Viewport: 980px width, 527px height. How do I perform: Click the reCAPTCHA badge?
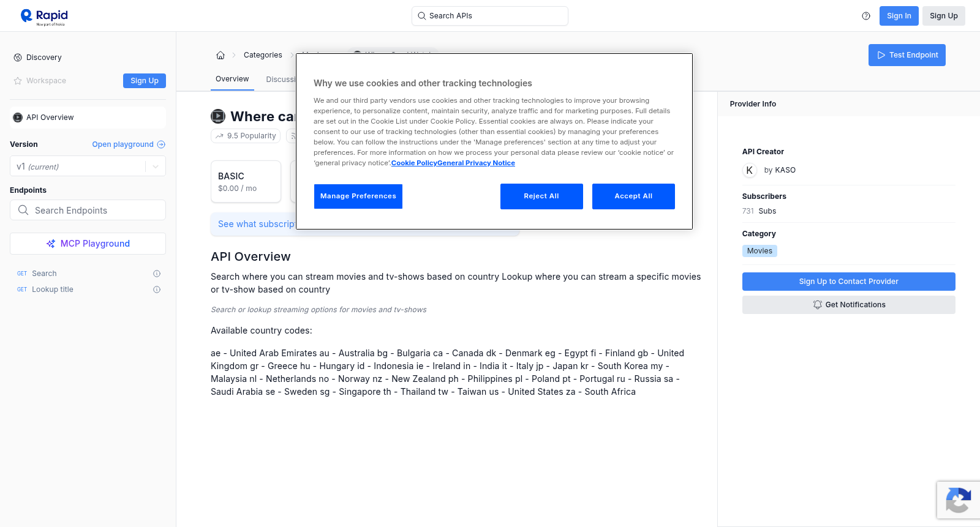coord(959,500)
